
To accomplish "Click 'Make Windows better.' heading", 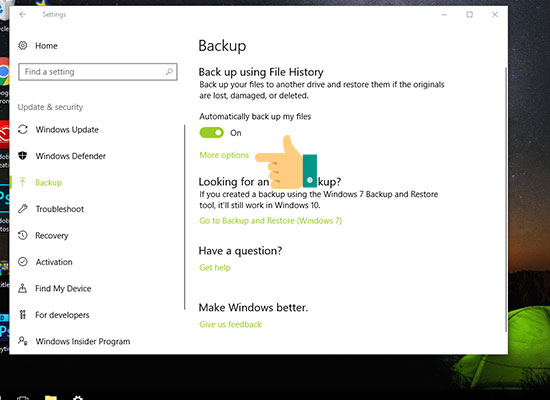I will coord(253,307).
